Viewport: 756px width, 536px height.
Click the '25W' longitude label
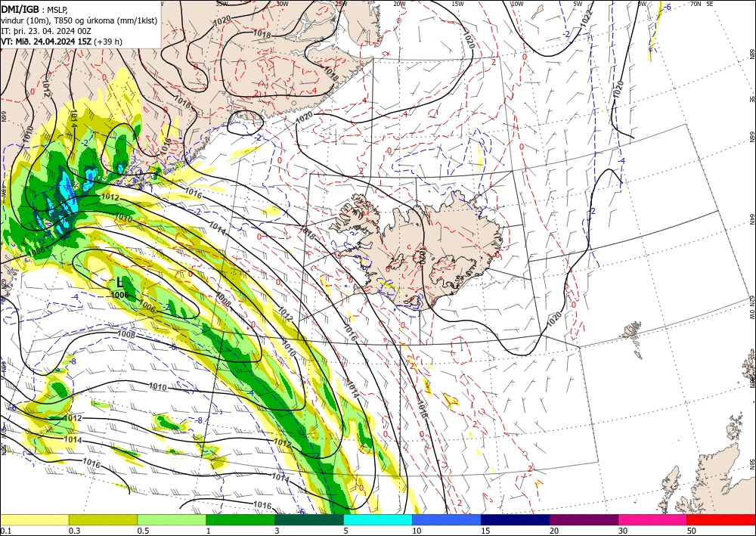point(341,4)
